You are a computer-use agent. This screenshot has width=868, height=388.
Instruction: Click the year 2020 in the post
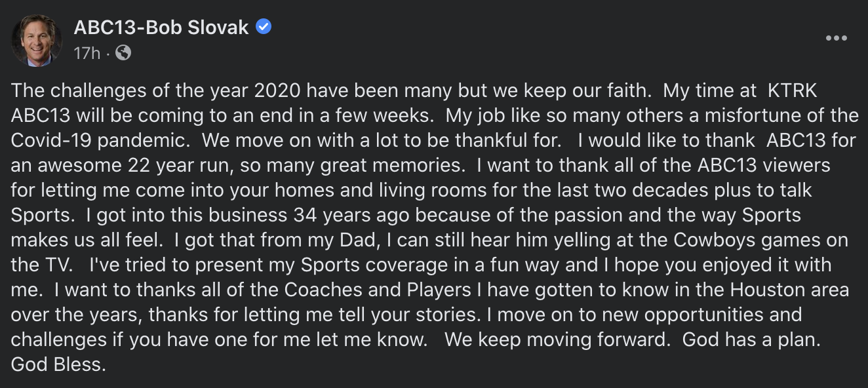[277, 90]
